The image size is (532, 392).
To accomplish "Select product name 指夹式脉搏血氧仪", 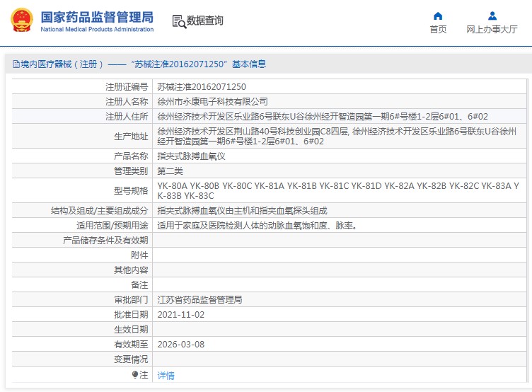I will (x=191, y=156).
